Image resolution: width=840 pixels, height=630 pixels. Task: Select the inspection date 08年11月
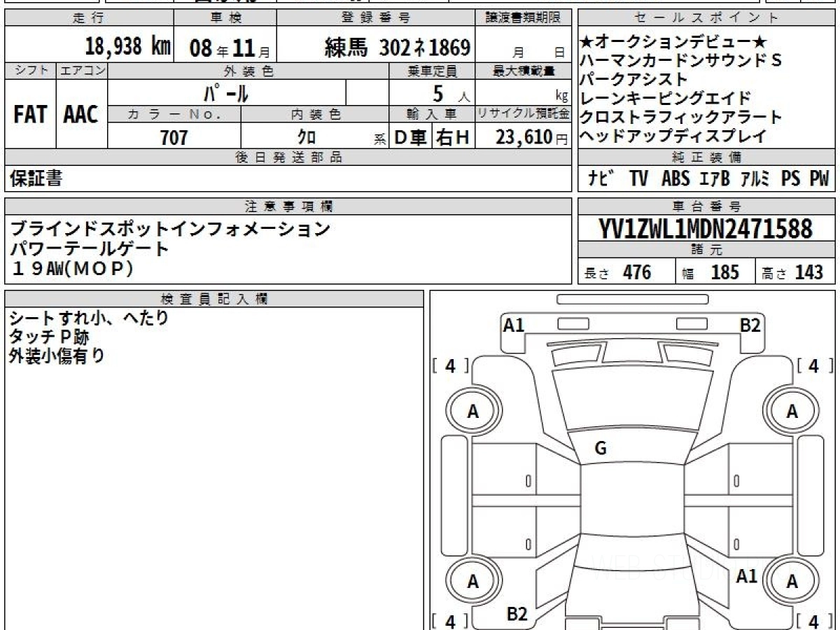click(230, 48)
